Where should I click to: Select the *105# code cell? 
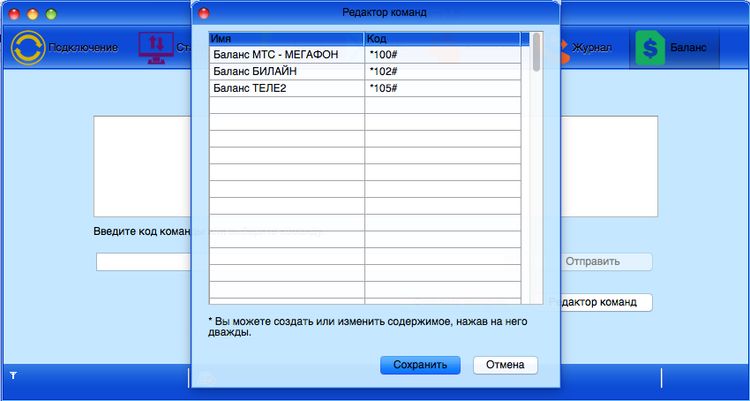443,88
